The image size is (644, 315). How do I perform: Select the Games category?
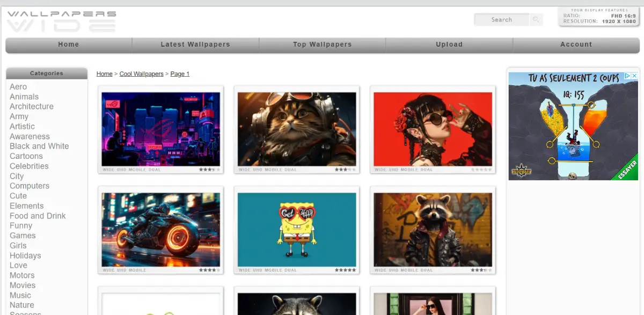pyautogui.click(x=23, y=236)
